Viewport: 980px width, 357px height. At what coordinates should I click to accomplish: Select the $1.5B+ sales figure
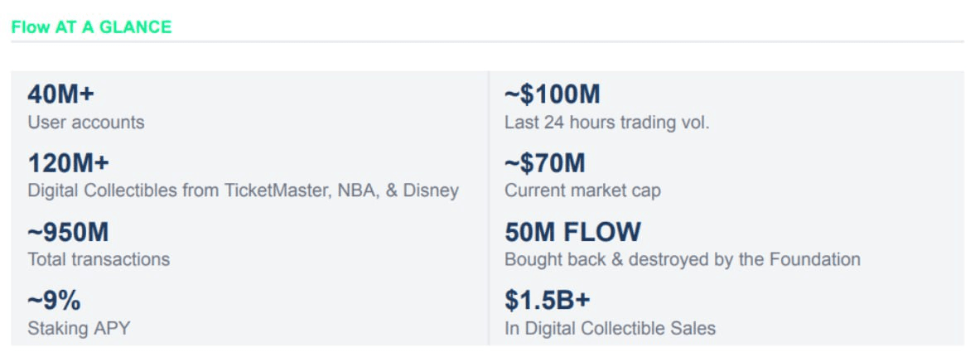548,301
